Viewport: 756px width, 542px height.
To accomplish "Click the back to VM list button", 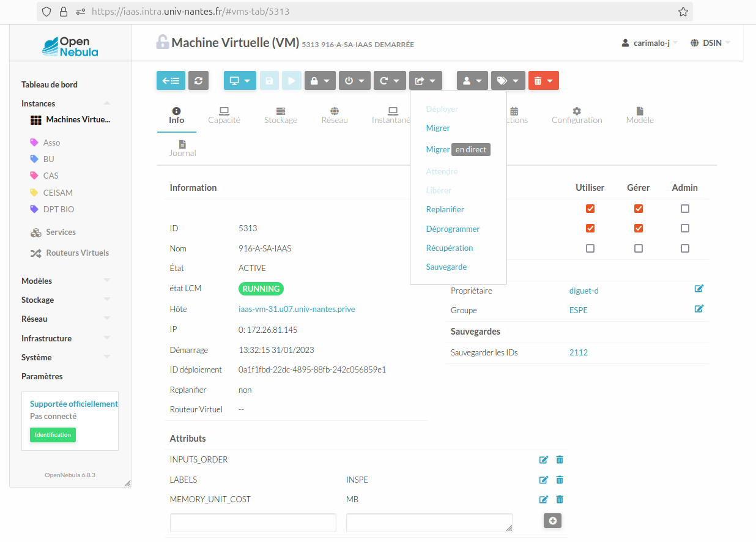I will point(171,81).
